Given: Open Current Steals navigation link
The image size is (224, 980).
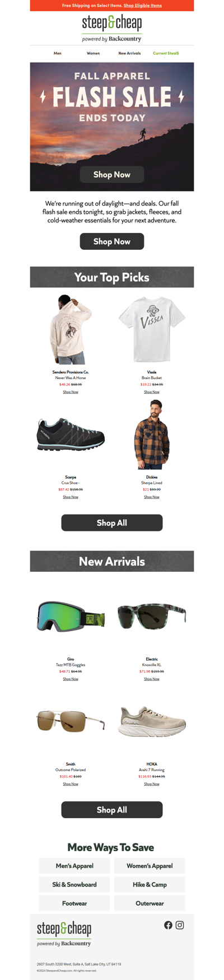Looking at the screenshot, I should point(166,53).
